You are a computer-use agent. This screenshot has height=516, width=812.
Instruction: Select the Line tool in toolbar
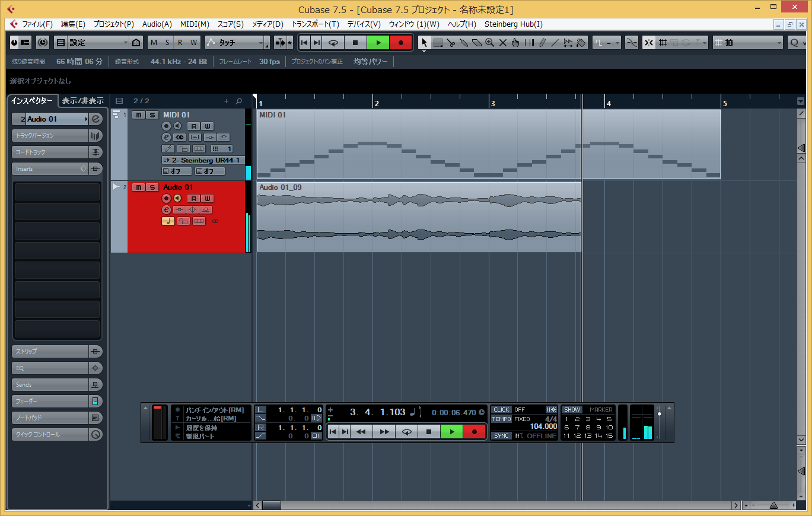[555, 43]
